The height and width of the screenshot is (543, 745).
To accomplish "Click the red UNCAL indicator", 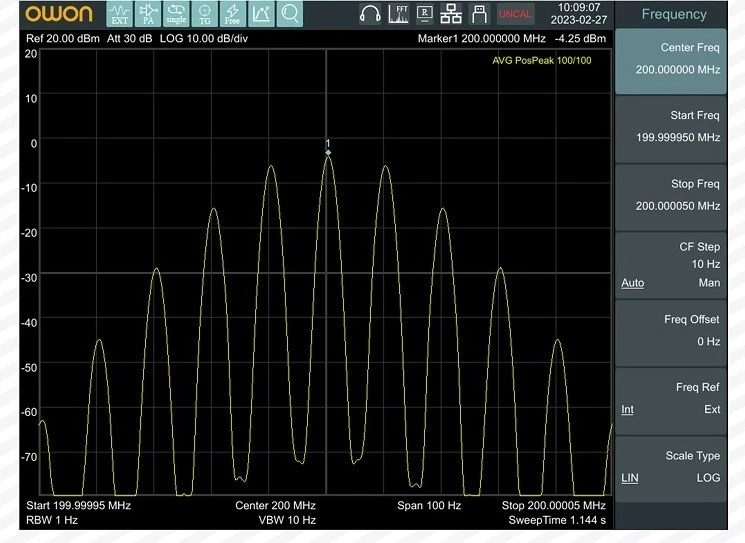I will pyautogui.click(x=515, y=14).
